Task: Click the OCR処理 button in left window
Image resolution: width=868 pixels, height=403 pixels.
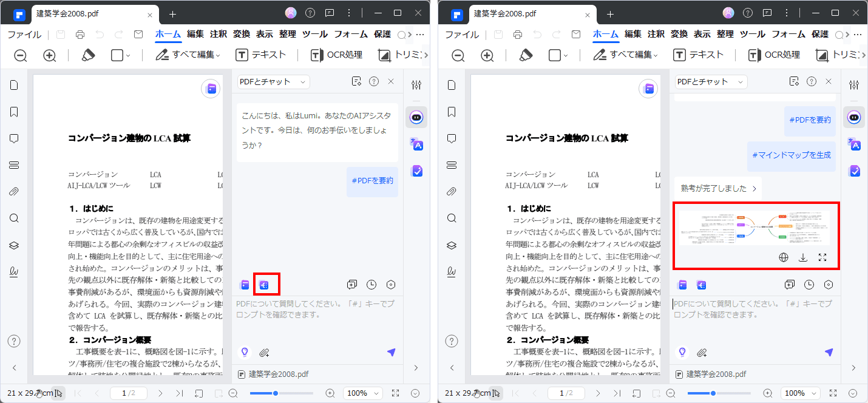Action: click(336, 55)
